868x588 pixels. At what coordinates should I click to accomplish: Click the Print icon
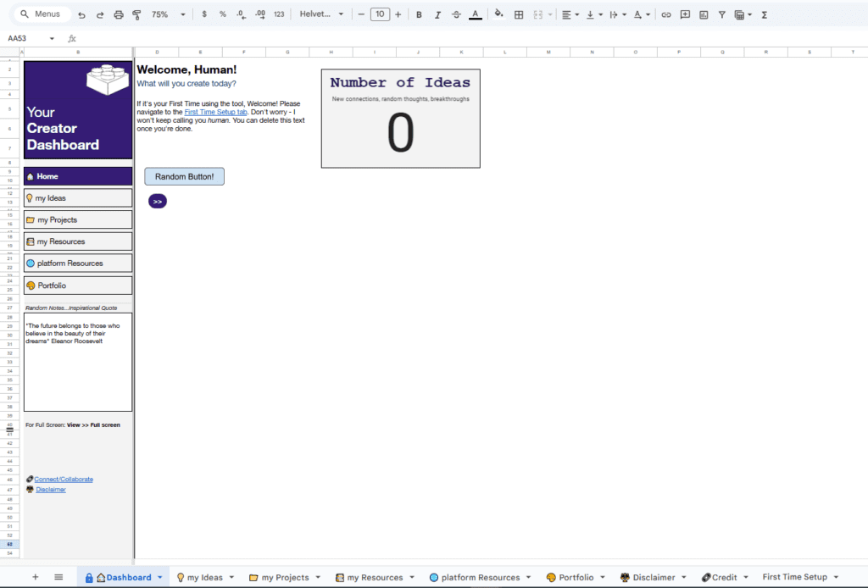tap(119, 15)
